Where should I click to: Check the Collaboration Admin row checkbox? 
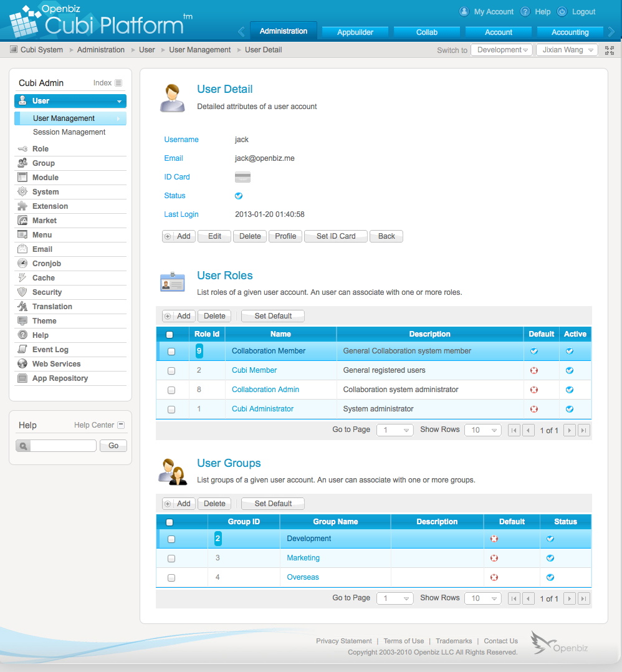coord(171,390)
